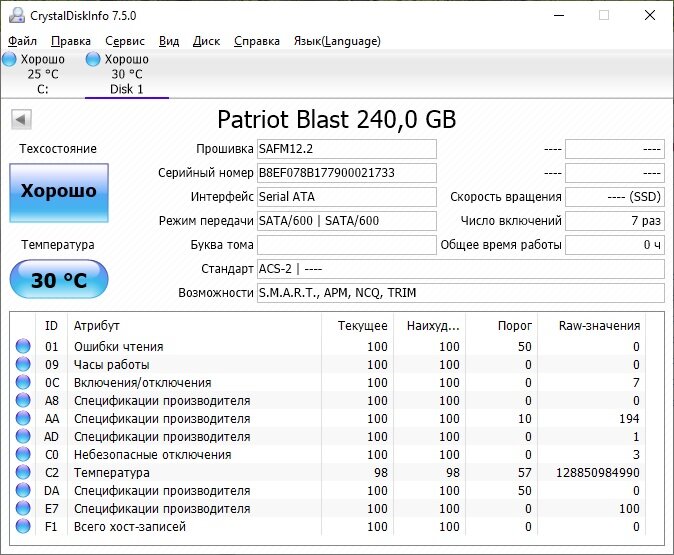Click the Порог column header

tap(501, 326)
